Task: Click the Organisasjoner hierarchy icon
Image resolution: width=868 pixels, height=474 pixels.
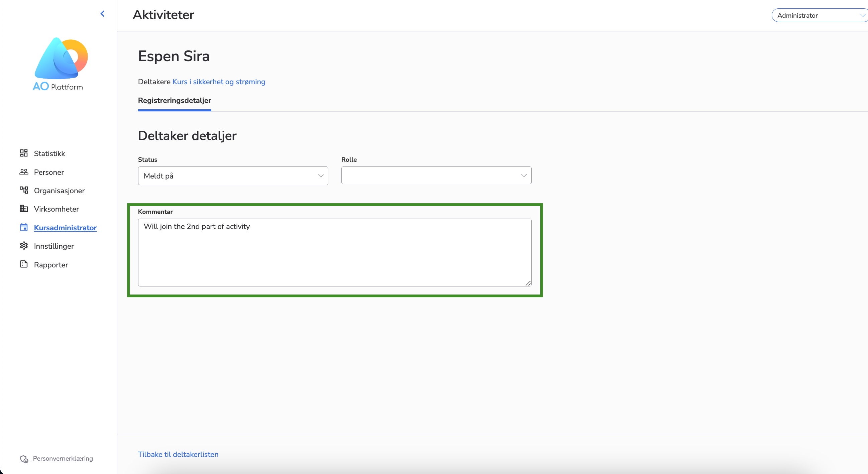Action: 24,190
